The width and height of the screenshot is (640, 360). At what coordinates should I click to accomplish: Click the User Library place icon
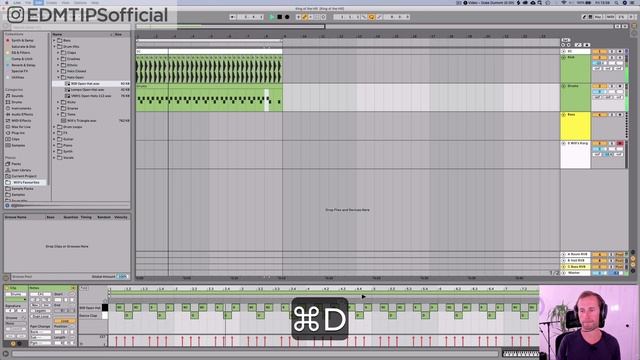coord(8,170)
